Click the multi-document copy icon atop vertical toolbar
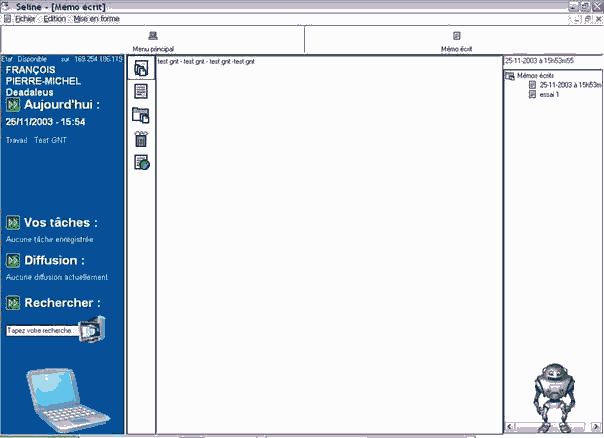The height and width of the screenshot is (438, 604). coord(141,68)
